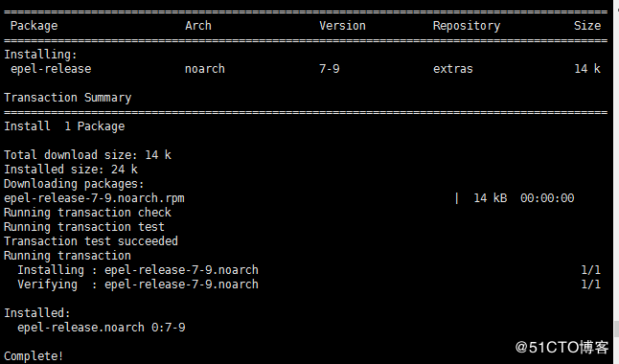Click the 00:00:00 download time

[547, 198]
